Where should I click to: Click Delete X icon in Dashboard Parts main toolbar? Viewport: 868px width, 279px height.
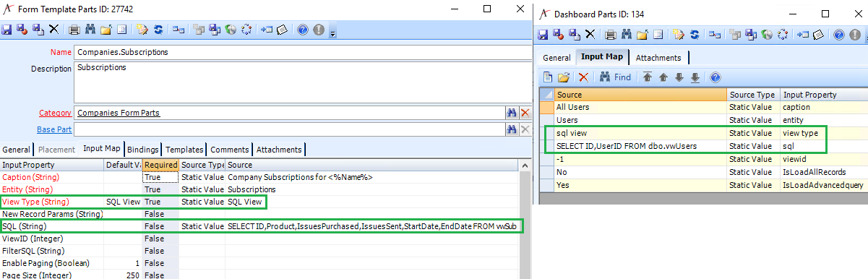(x=590, y=34)
